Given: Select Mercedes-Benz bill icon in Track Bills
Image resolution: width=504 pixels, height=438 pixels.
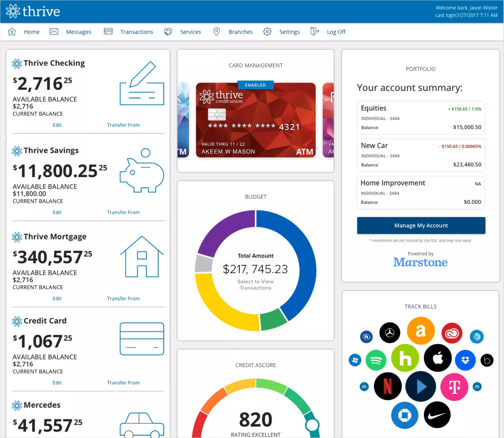Looking at the screenshot, I should pos(390,333).
